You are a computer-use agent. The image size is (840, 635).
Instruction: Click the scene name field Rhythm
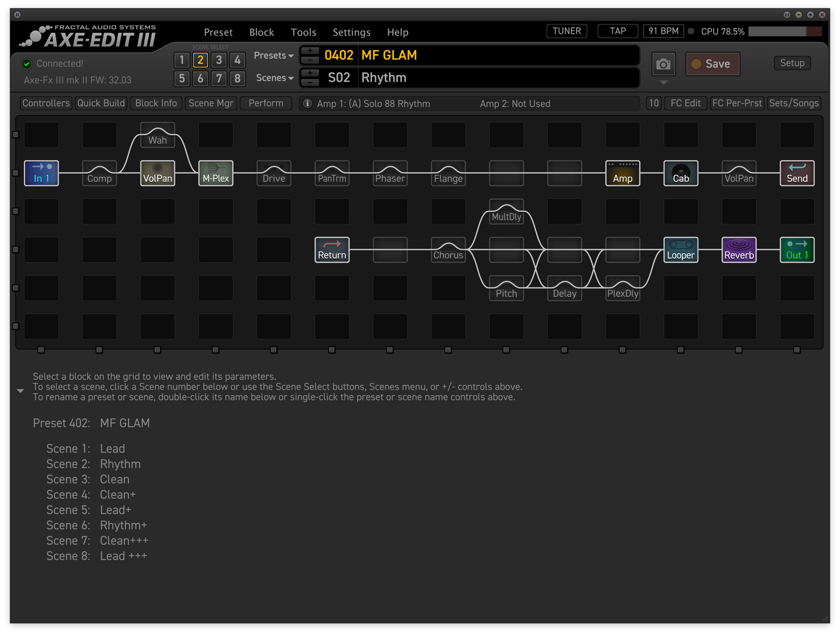[499, 78]
